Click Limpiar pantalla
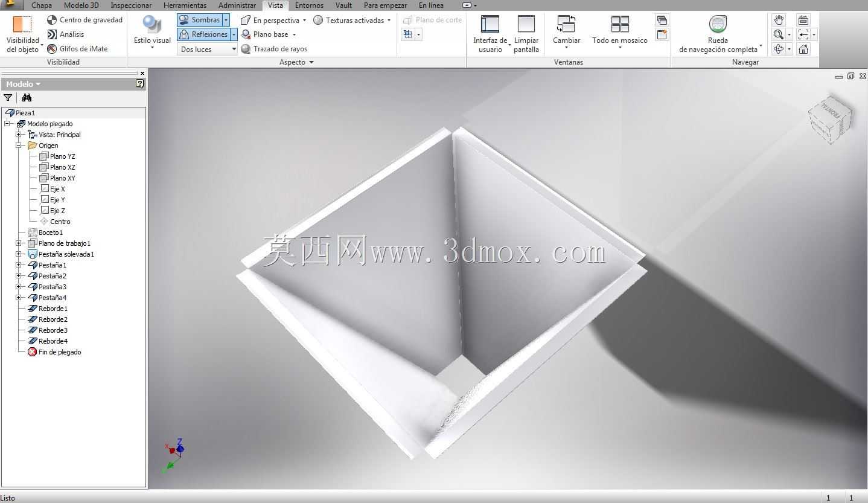Image resolution: width=868 pixels, height=503 pixels. click(x=526, y=34)
